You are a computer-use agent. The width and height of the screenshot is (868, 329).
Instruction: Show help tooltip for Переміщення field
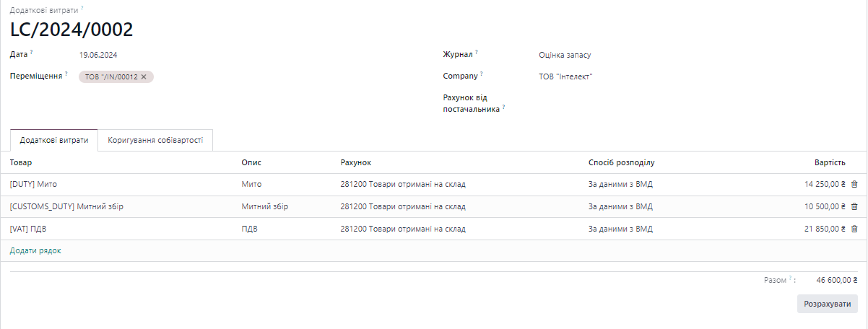click(66, 74)
